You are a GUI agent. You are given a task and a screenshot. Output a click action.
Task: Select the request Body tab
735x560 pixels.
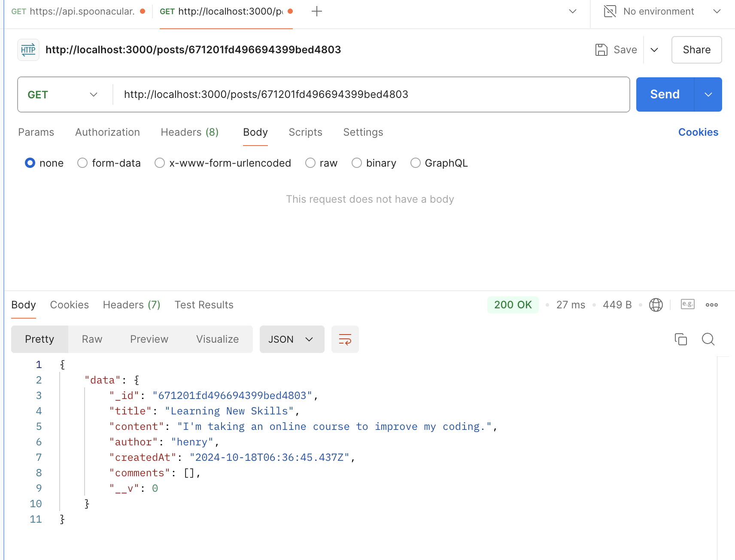(x=255, y=132)
